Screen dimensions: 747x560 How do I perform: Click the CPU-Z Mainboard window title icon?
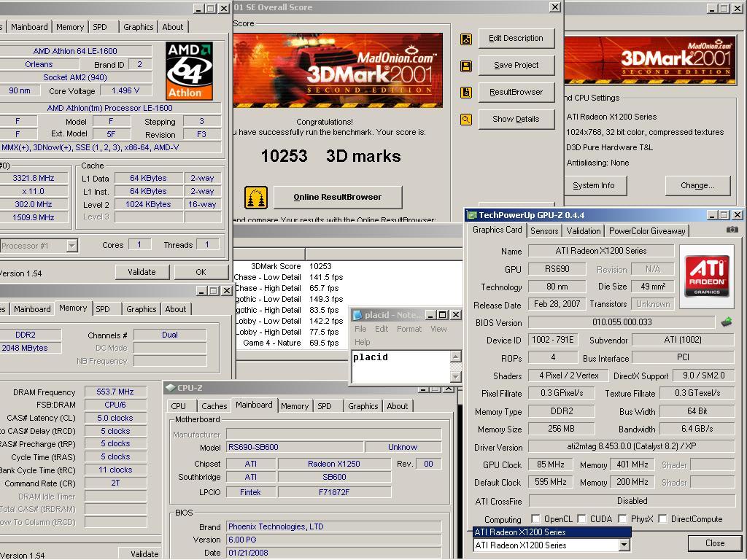click(170, 388)
